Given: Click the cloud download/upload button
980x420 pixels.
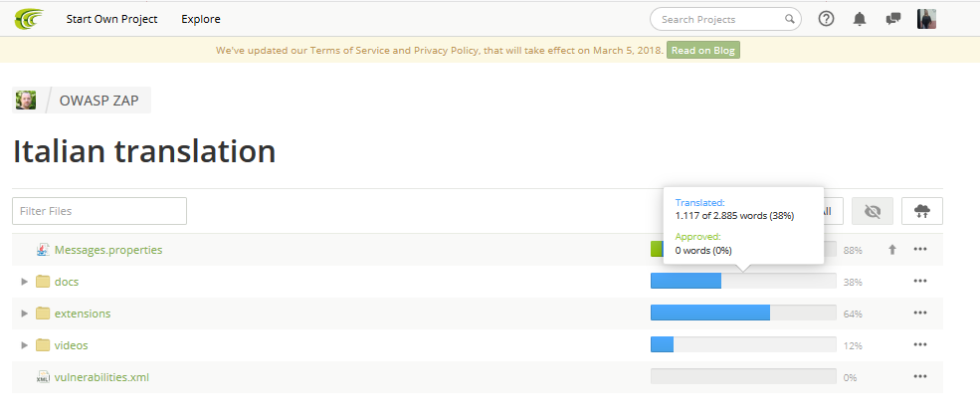Looking at the screenshot, I should point(922,211).
